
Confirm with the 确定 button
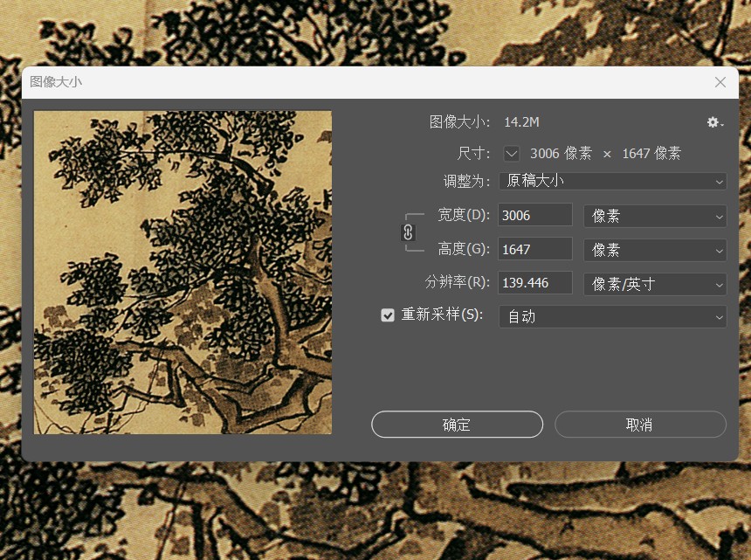point(457,425)
